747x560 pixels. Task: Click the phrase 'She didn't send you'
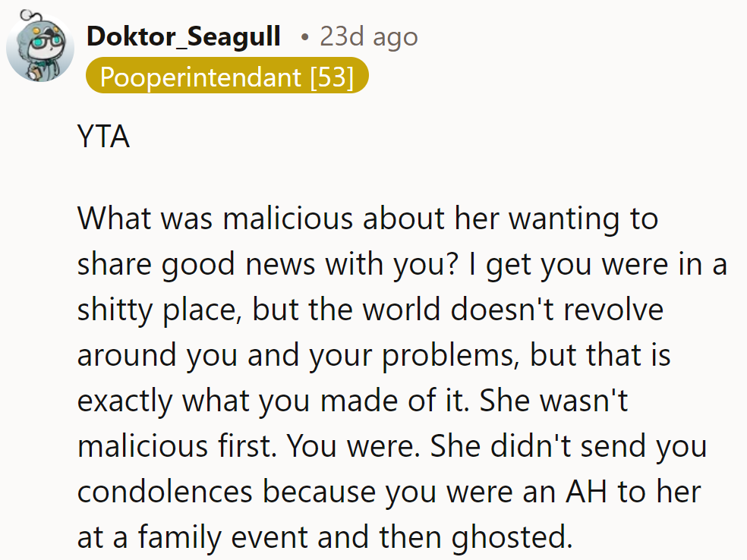pyautogui.click(x=569, y=446)
